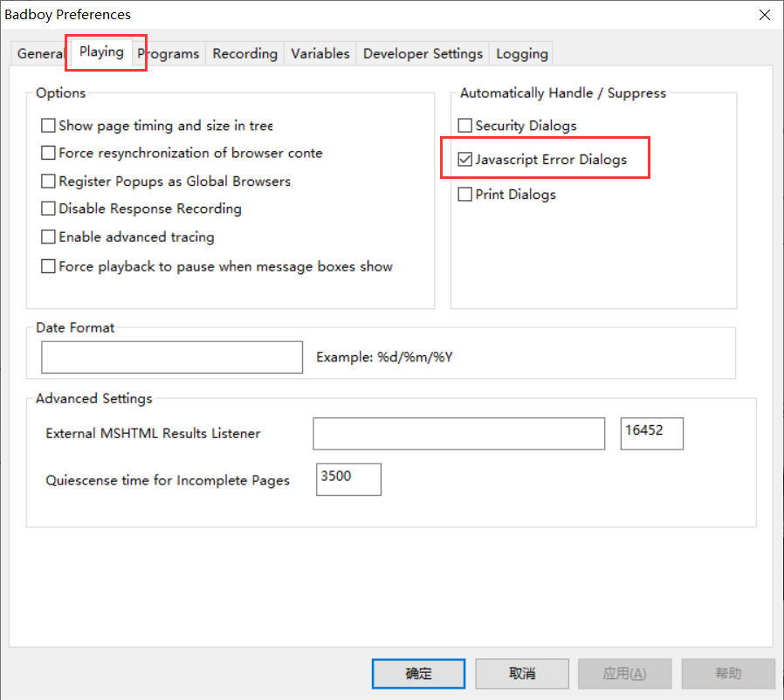Screen dimensions: 784x700
Task: Uncheck Javascript Error Dialogs
Action: click(465, 160)
